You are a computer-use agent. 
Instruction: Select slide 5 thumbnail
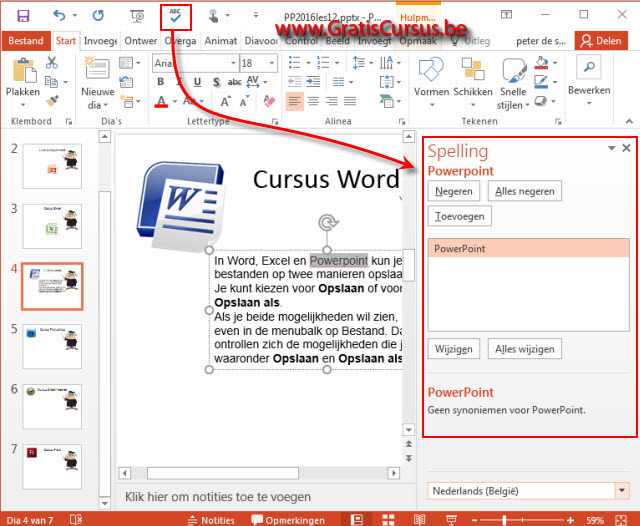(52, 346)
